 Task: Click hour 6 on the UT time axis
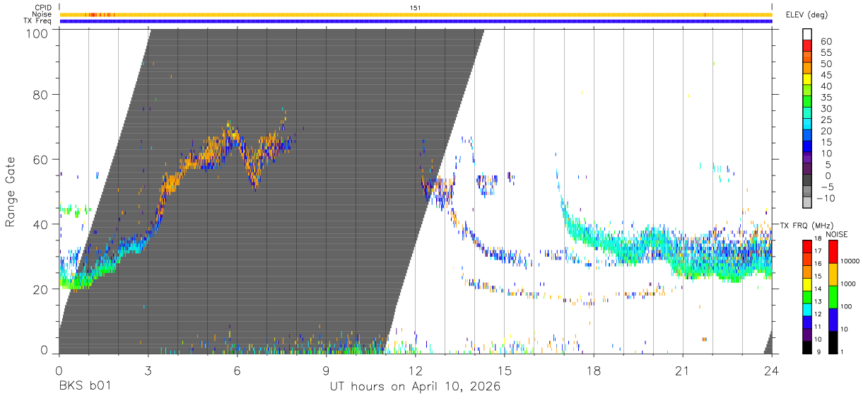tap(237, 371)
